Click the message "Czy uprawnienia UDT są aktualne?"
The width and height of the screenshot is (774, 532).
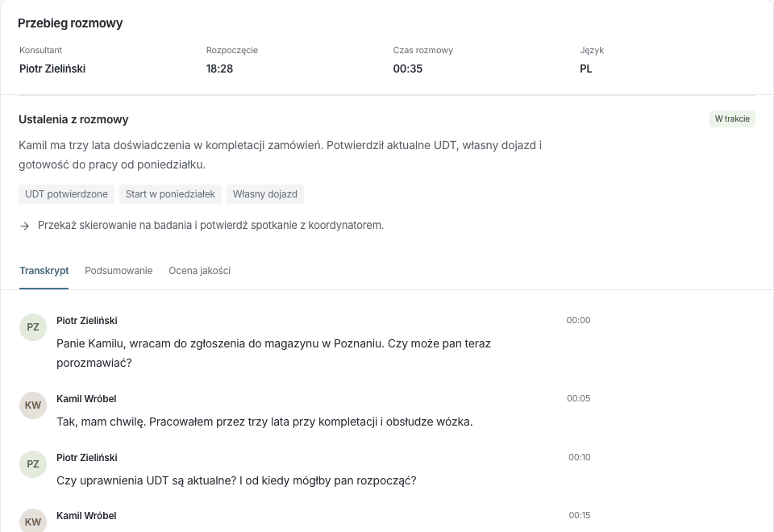tap(236, 480)
